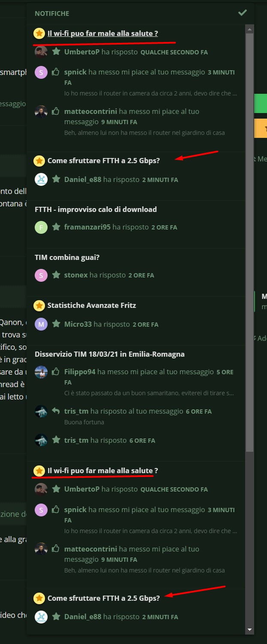Click star badge of topmost 'Come sfruttare FTTH' thread
Viewport: 267px width, 644px height.
click(39, 161)
